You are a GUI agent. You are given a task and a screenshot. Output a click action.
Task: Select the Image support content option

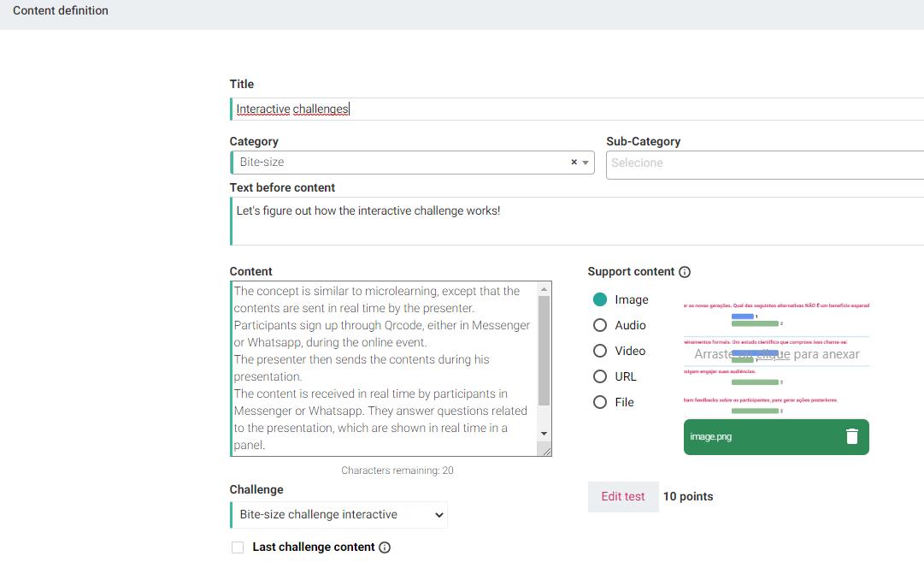[600, 299]
